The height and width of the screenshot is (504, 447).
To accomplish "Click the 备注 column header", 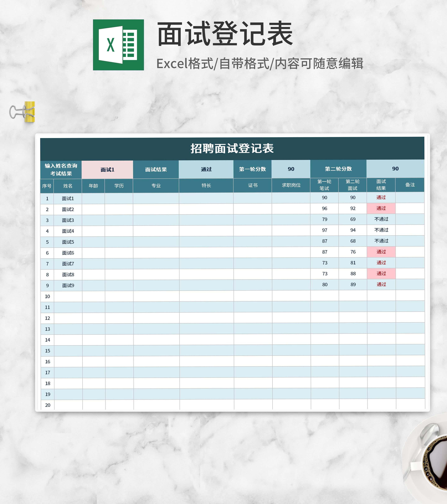I will click(410, 185).
